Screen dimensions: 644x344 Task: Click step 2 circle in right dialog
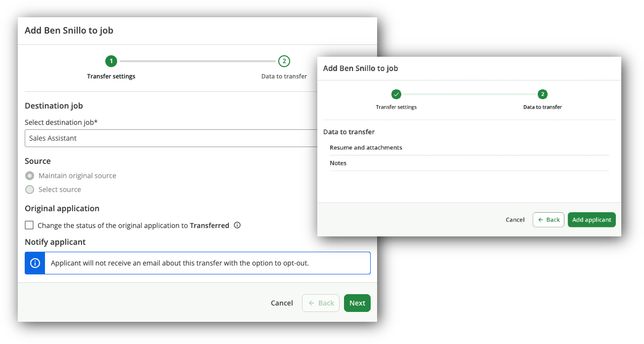(543, 94)
